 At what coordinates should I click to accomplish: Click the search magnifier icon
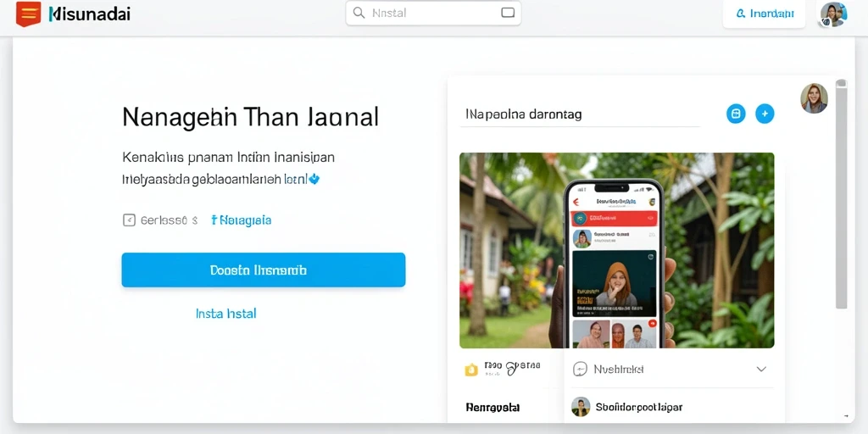359,13
